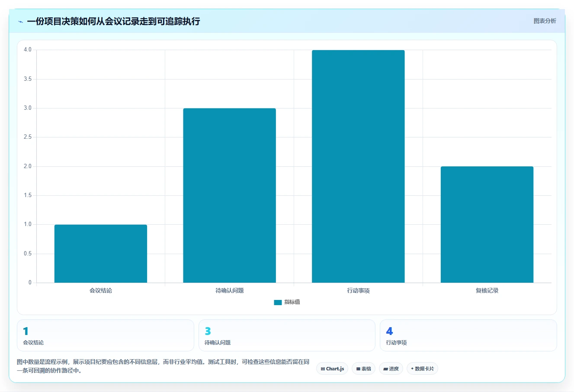Click the footnote text starting 图中数量是流程示例
Screen dimensions: 574x392
click(163, 366)
